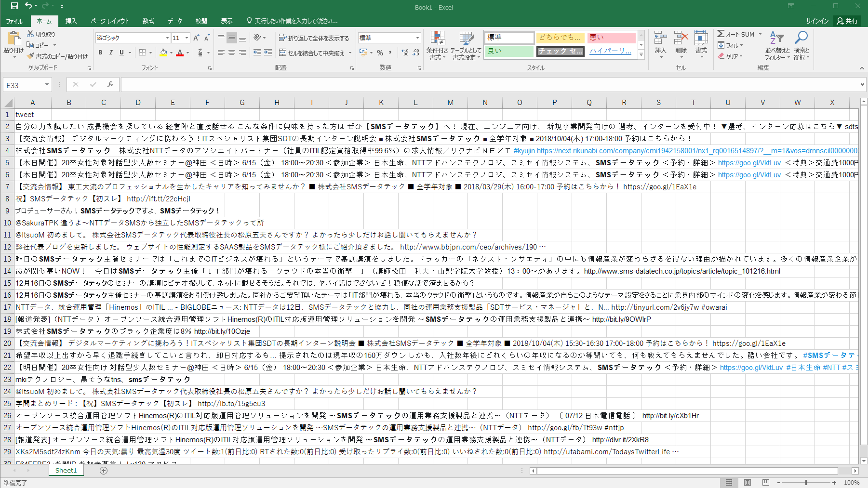The height and width of the screenshot is (488, 868).
Task: Toggle Underline formatting
Action: coord(121,53)
